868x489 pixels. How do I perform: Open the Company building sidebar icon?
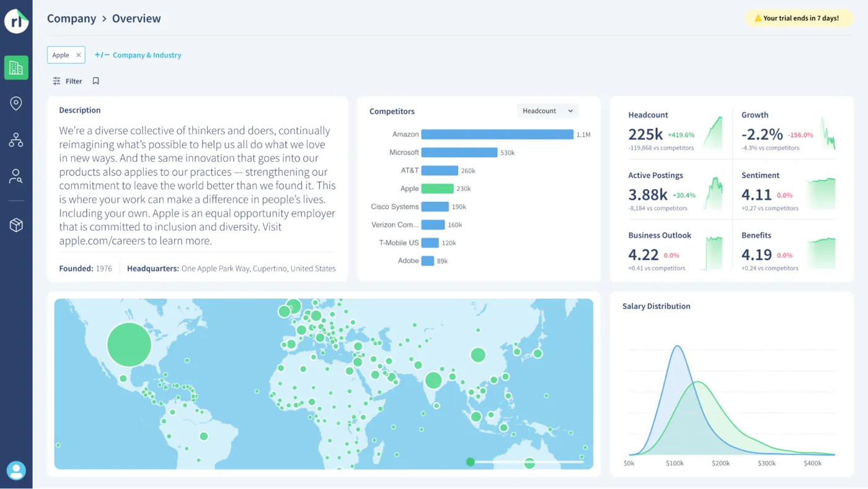coord(16,68)
